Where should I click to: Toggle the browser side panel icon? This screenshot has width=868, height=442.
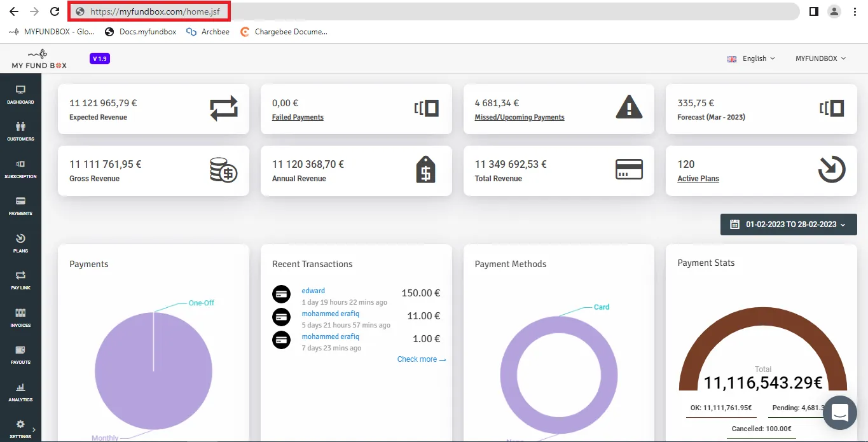coord(813,11)
